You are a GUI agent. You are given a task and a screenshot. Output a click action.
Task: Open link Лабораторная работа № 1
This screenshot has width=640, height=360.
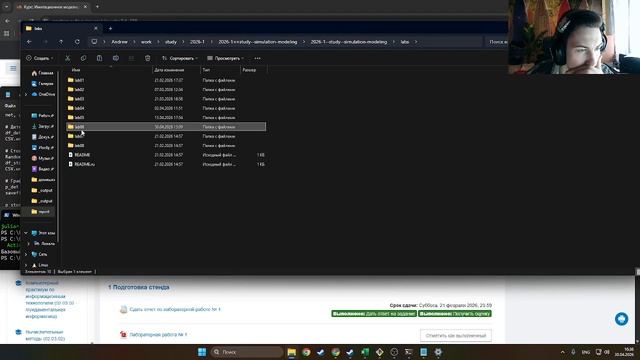coord(158,334)
